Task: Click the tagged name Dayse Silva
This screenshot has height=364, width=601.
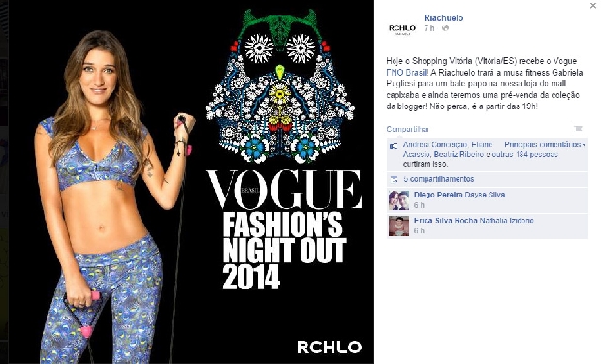Action: point(482,195)
